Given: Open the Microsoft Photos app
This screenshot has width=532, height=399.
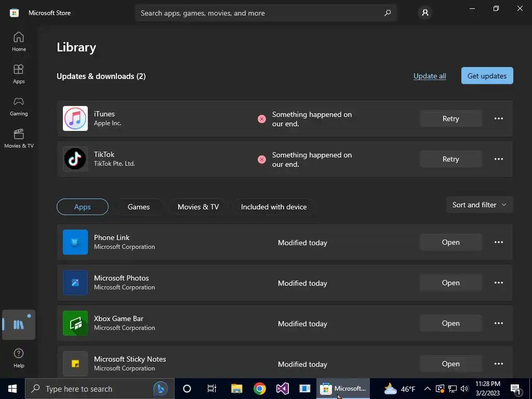Looking at the screenshot, I should tap(450, 283).
